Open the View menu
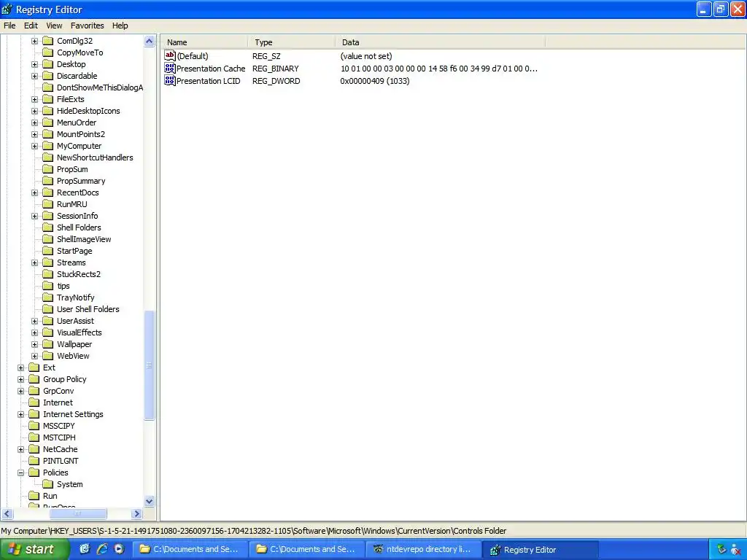This screenshot has width=747, height=560. pyautogui.click(x=54, y=26)
